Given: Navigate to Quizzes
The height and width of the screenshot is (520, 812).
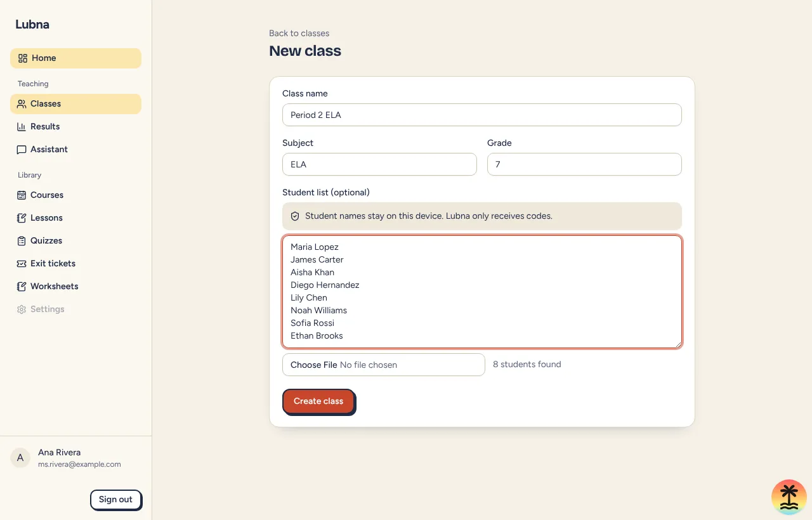Looking at the screenshot, I should (75, 241).
